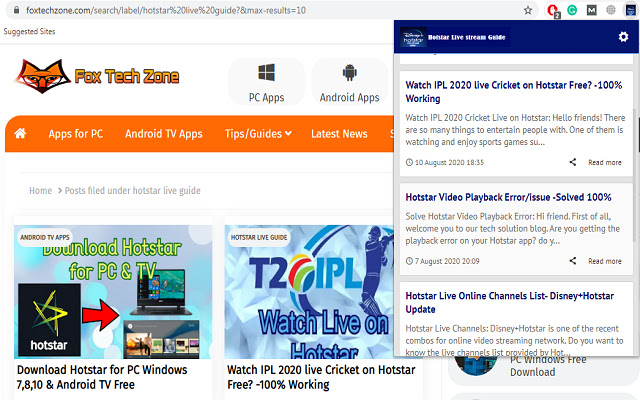The height and width of the screenshot is (400, 640).
Task: Open the Opera extension icon with badge
Action: click(553, 11)
